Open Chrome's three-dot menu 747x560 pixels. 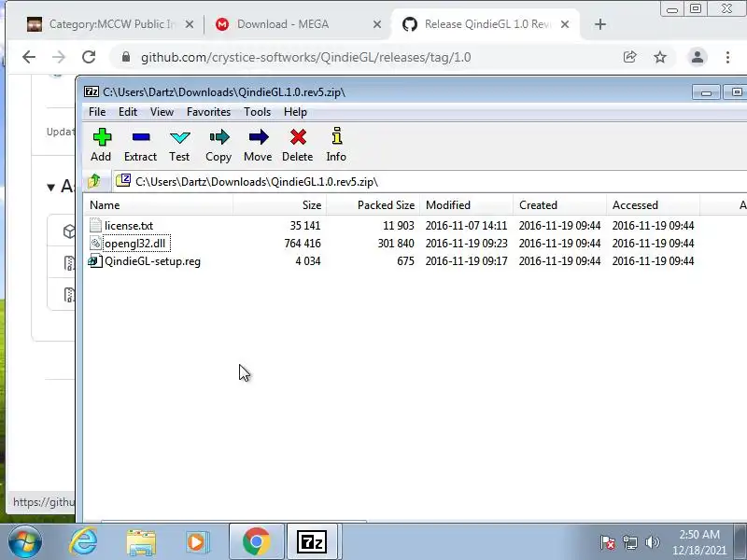(727, 57)
